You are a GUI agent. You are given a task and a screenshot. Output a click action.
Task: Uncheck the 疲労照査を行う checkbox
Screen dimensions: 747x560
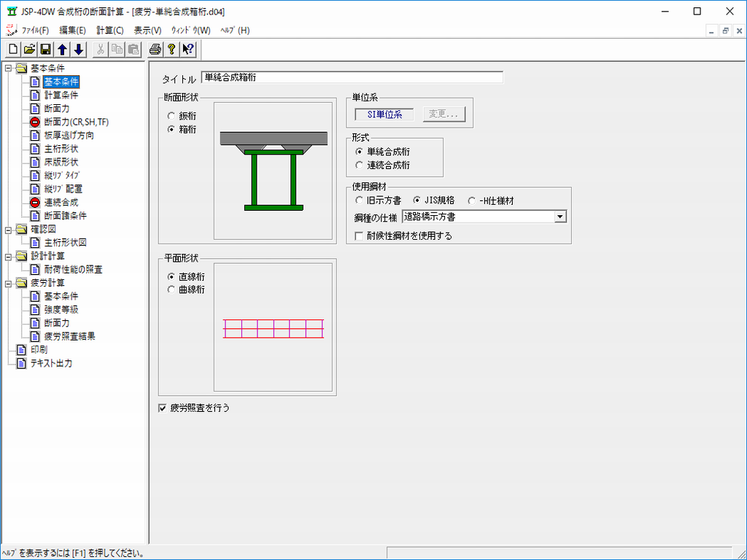coord(163,408)
